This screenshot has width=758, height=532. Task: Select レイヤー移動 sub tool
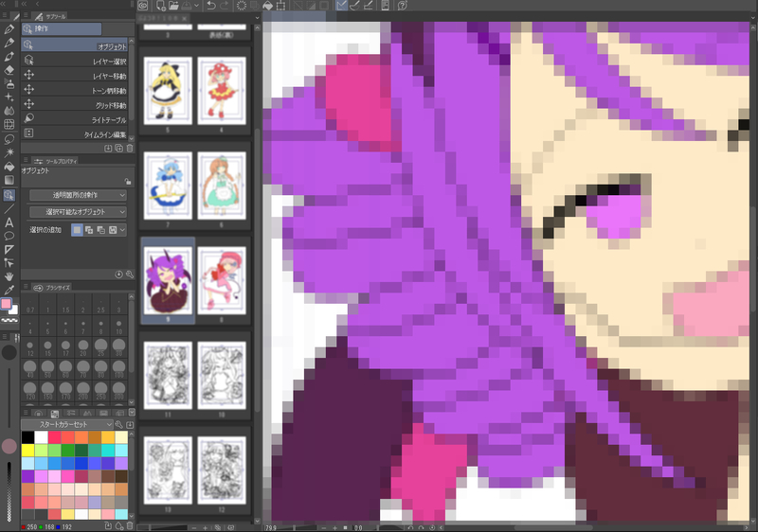(75, 75)
